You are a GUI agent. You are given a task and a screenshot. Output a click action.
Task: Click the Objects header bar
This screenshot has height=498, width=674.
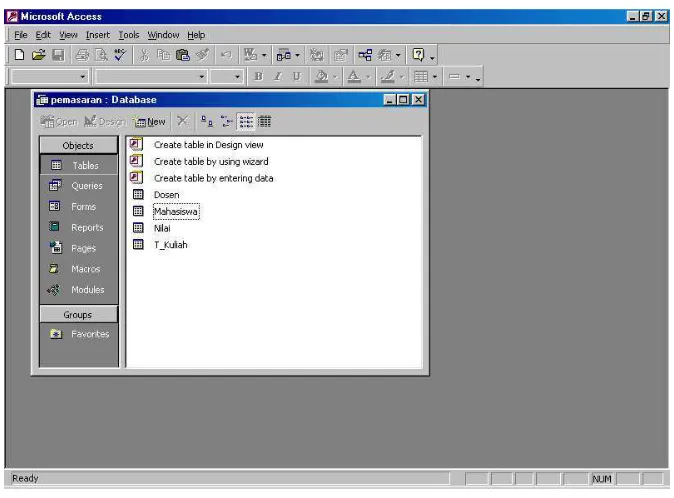tap(78, 145)
